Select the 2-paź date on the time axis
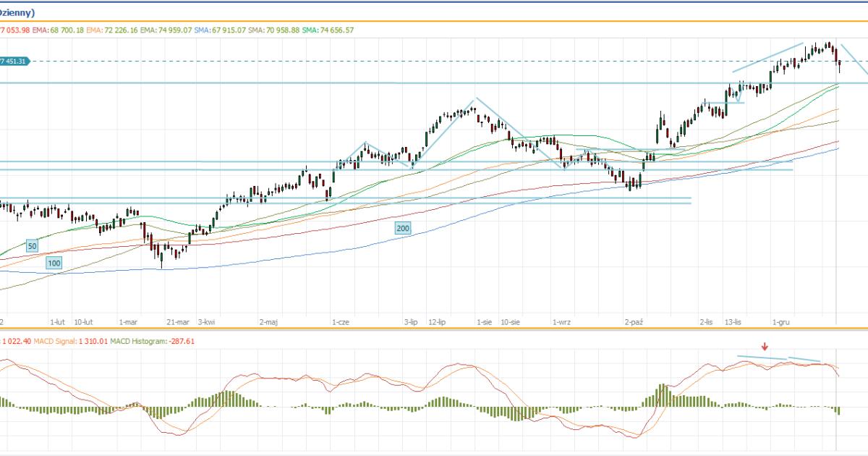The height and width of the screenshot is (456, 868). tap(634, 321)
